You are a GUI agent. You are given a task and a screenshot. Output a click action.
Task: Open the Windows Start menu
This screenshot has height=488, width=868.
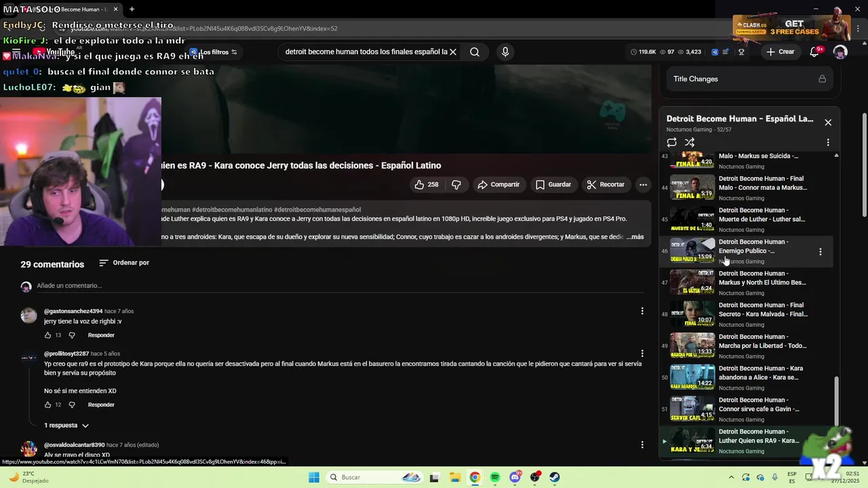(x=314, y=477)
